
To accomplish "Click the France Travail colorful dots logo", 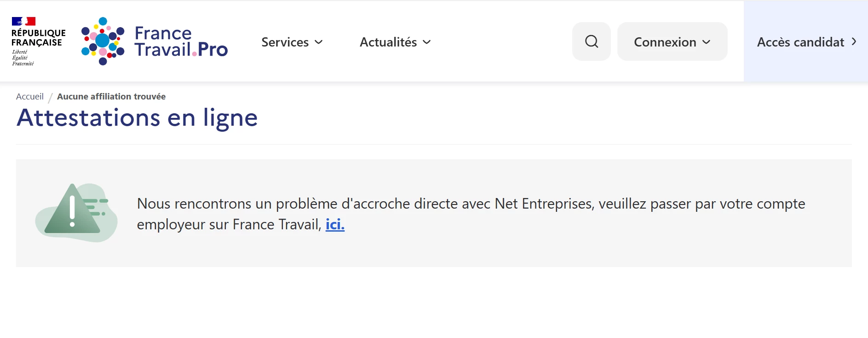I will pyautogui.click(x=103, y=41).
